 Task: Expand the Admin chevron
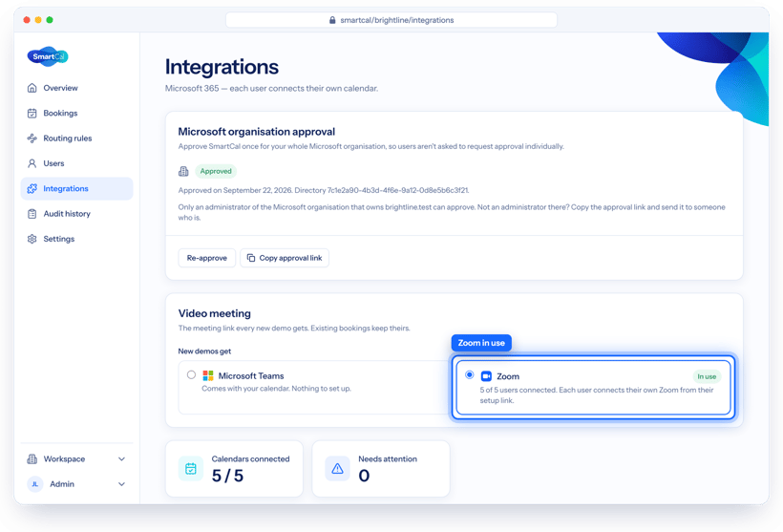point(121,484)
